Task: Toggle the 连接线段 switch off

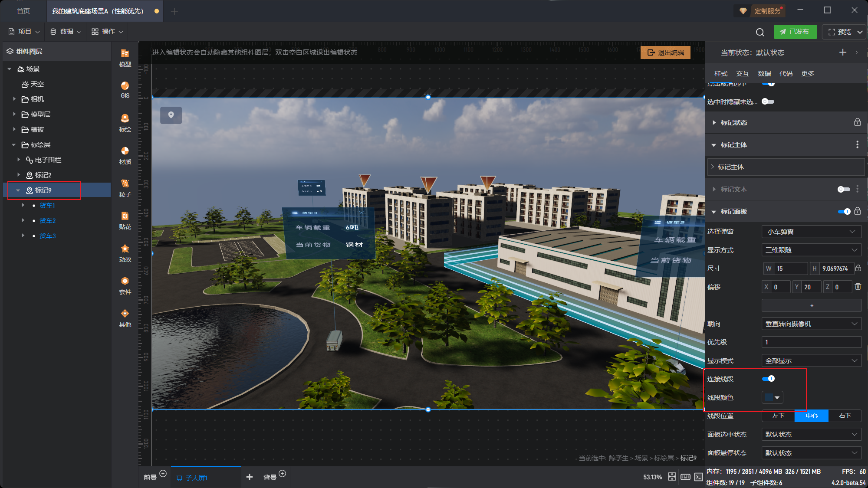Action: [768, 379]
